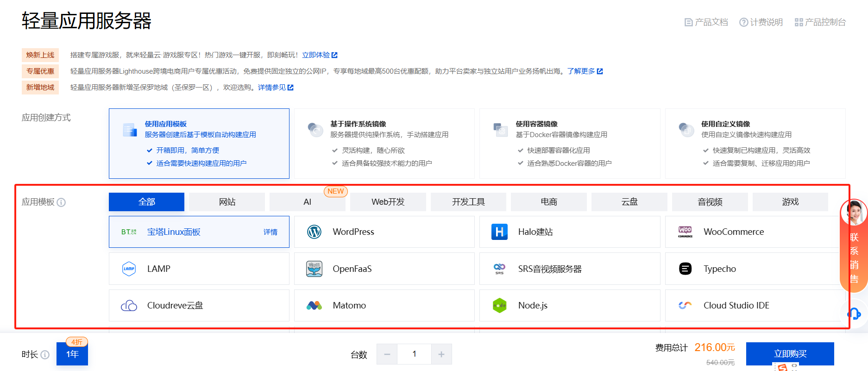Select 基于操作系统镜像 creation method card
The width and height of the screenshot is (868, 371).
(384, 144)
